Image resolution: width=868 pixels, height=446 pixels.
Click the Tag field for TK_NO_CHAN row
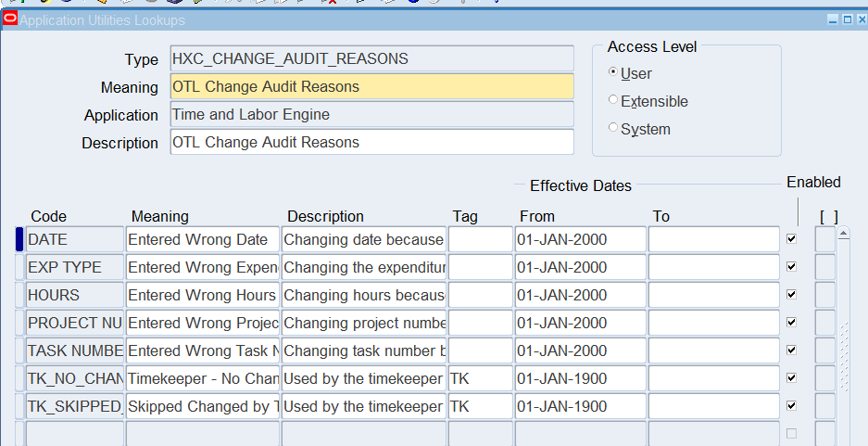click(x=480, y=378)
